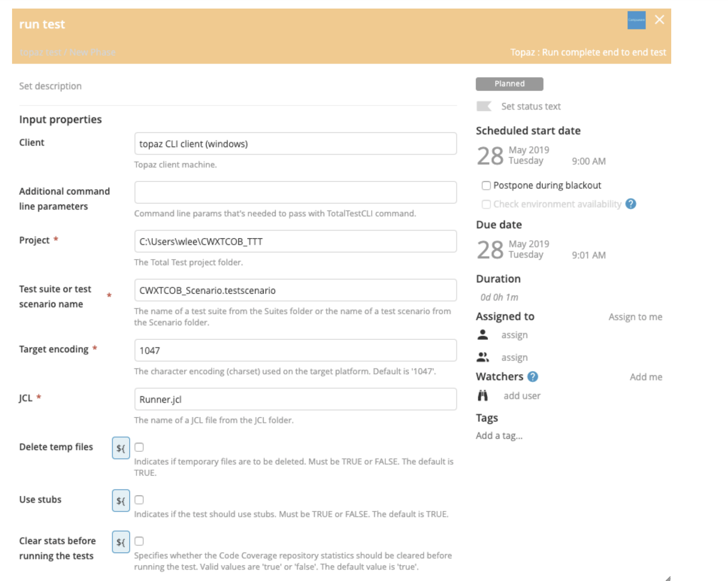Click the variable icon beside Use stubs

121,500
